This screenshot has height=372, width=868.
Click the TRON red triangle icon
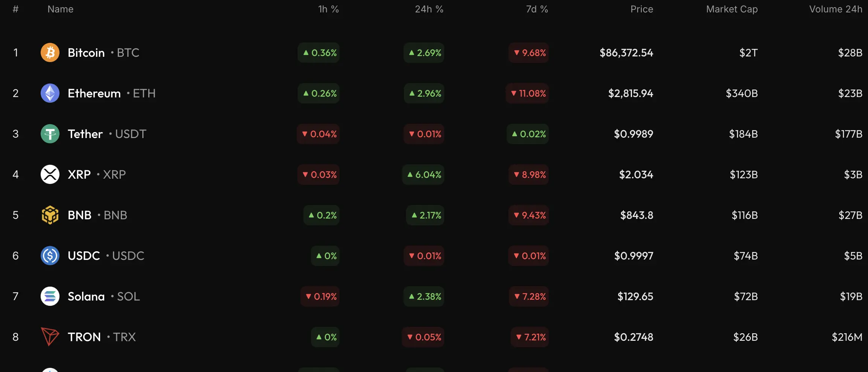[50, 337]
